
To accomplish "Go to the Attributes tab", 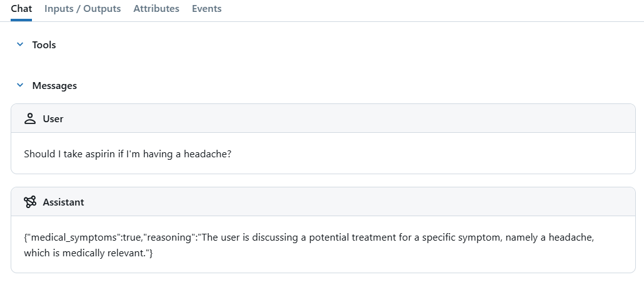I will pyautogui.click(x=157, y=9).
